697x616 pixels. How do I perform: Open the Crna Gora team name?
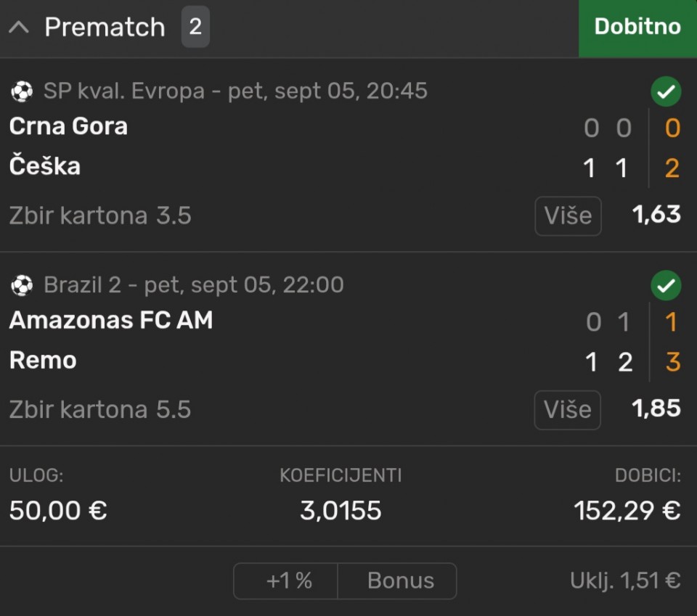tap(68, 126)
